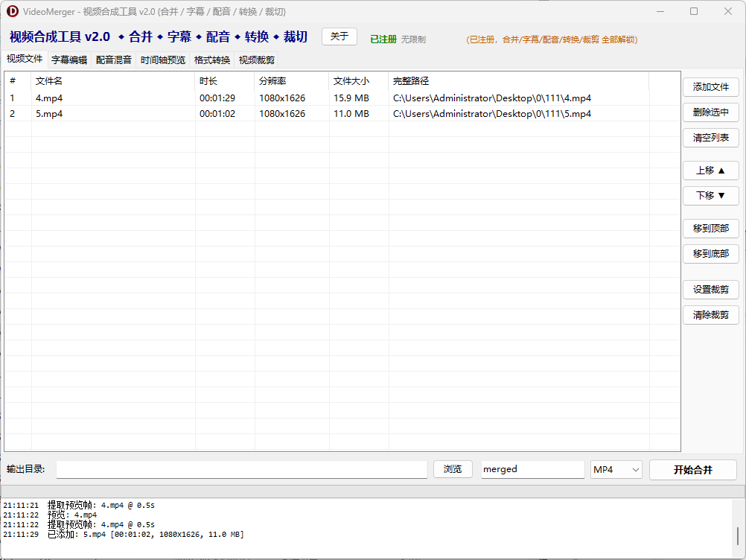Move selected file up using 上移
The image size is (746, 560).
tap(710, 171)
